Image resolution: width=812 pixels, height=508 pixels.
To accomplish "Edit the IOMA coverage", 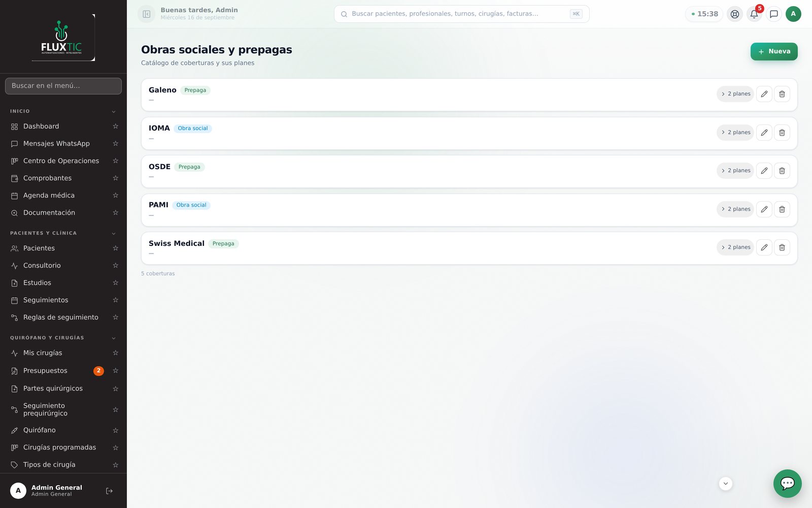I will pos(764,133).
